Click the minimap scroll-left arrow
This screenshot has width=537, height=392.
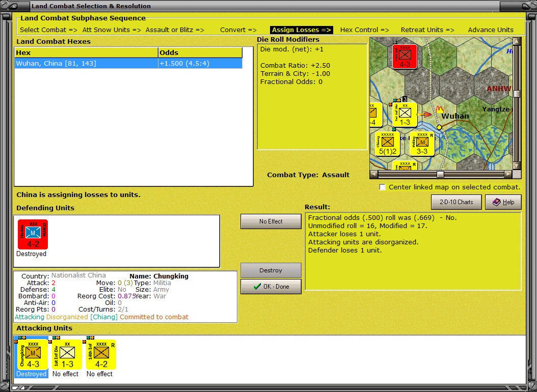374,174
